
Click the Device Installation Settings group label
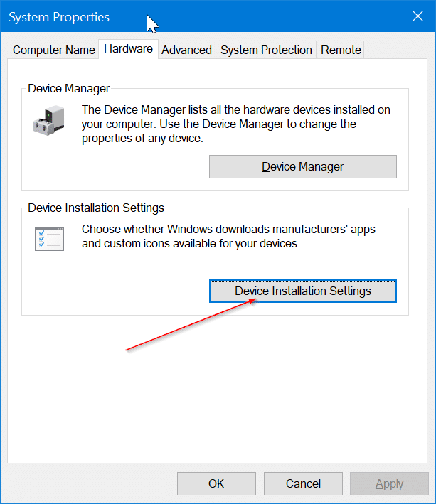[96, 208]
